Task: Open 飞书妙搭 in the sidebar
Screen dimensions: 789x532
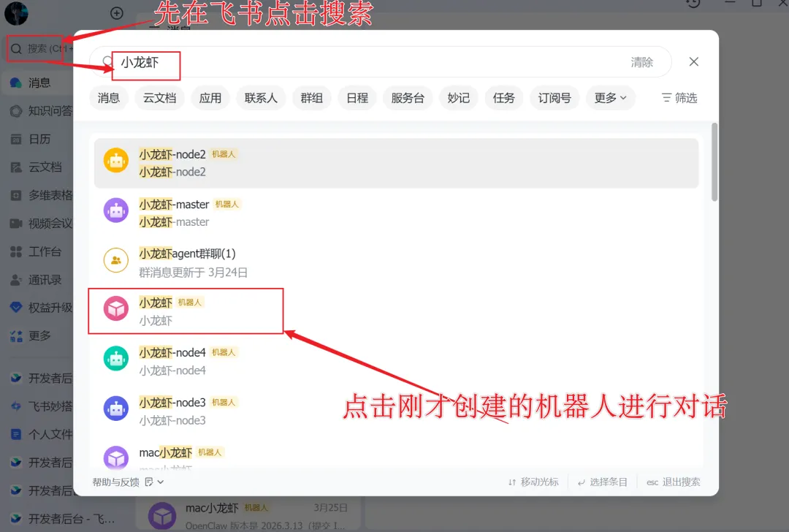Action: point(40,406)
